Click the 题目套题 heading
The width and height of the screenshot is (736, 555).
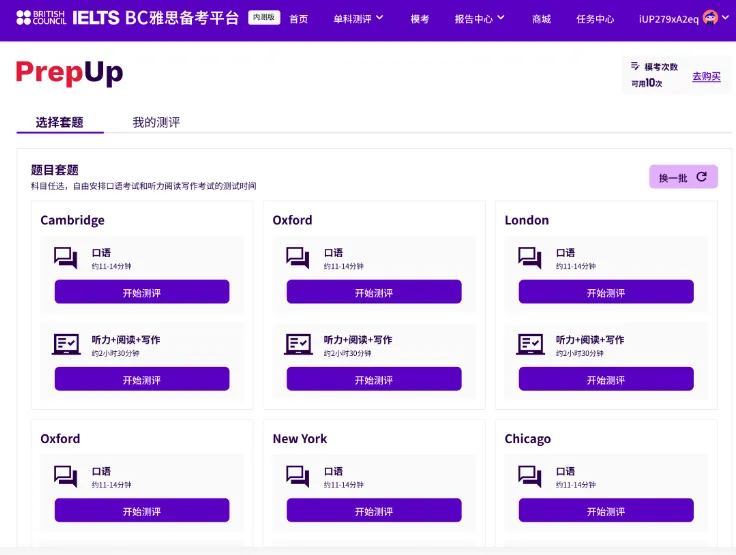click(54, 170)
